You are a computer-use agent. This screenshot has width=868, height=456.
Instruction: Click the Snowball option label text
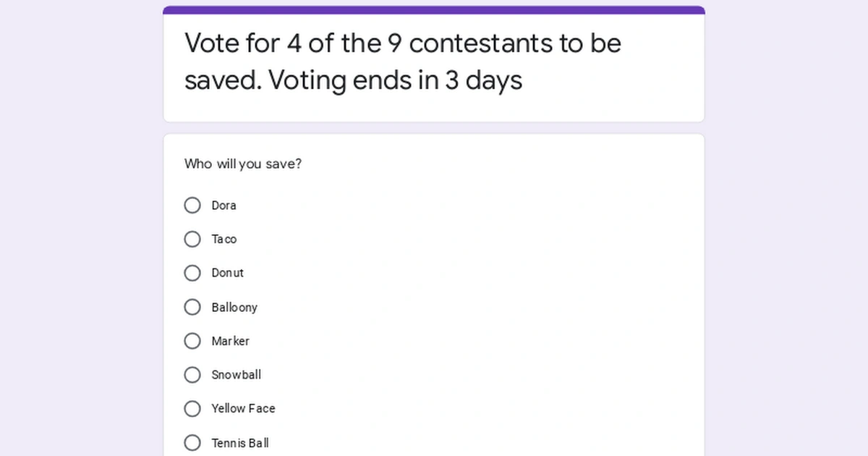237,374
